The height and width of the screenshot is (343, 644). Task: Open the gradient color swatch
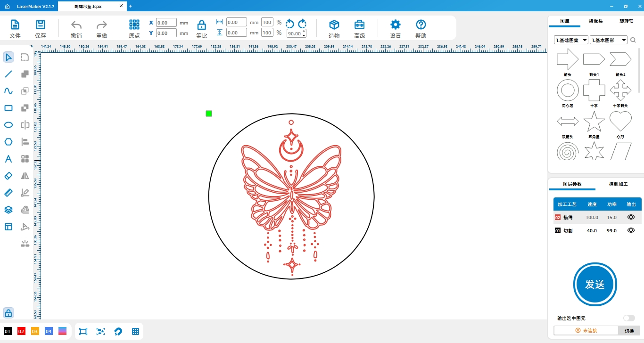click(62, 331)
